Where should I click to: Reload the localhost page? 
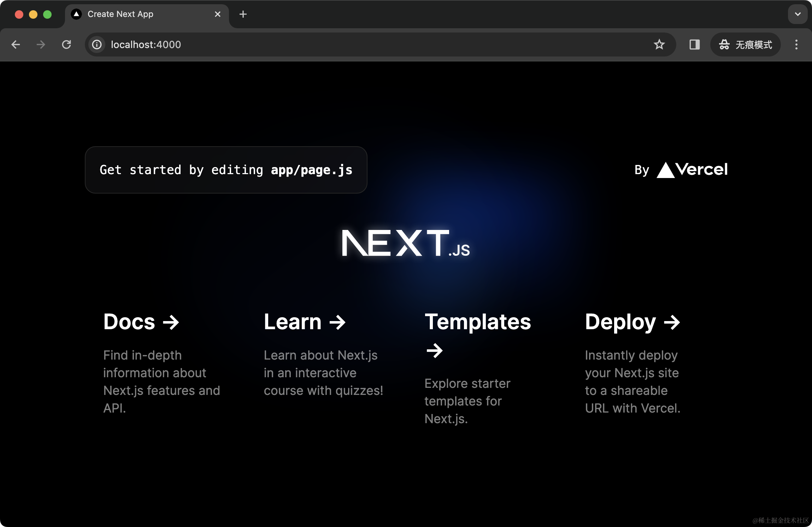coord(66,45)
